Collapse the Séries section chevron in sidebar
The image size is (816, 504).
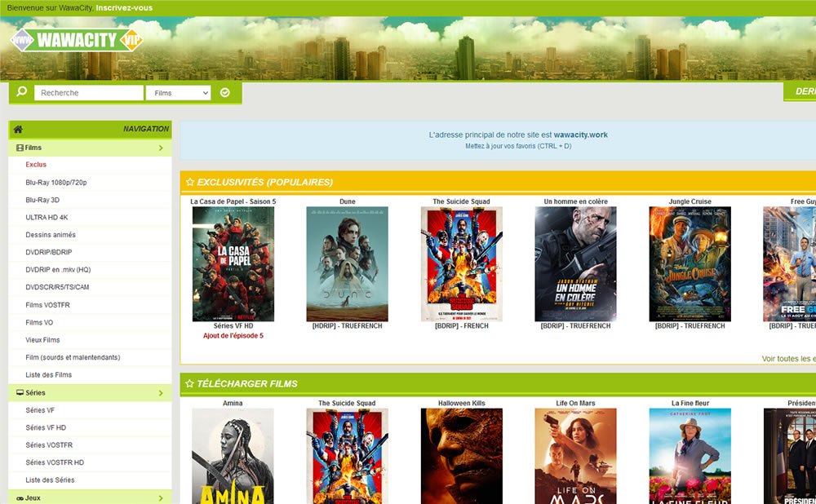[161, 393]
